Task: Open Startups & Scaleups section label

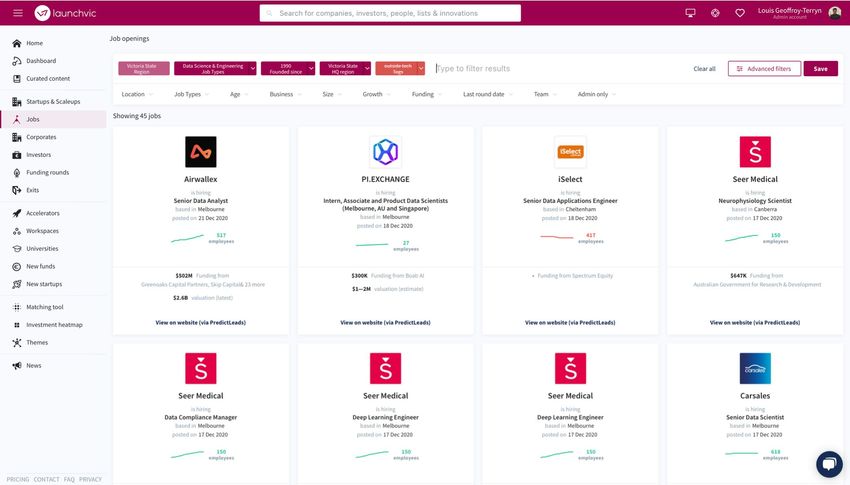Action: point(53,101)
